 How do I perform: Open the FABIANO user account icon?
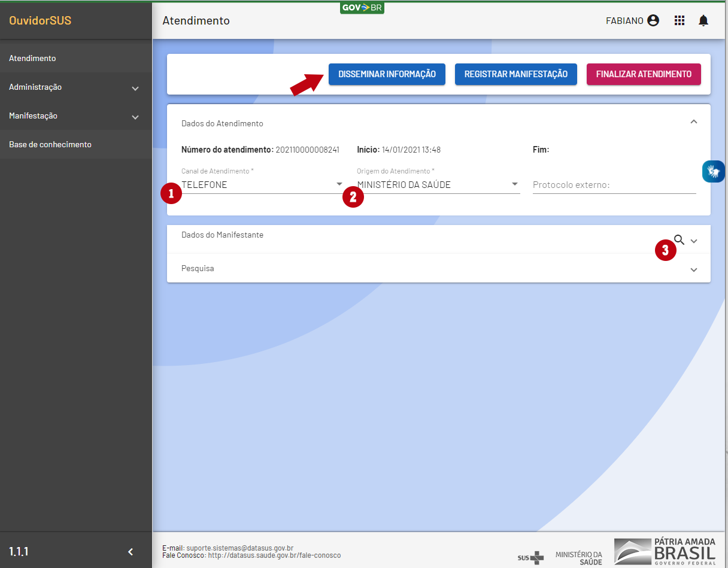[x=653, y=21]
